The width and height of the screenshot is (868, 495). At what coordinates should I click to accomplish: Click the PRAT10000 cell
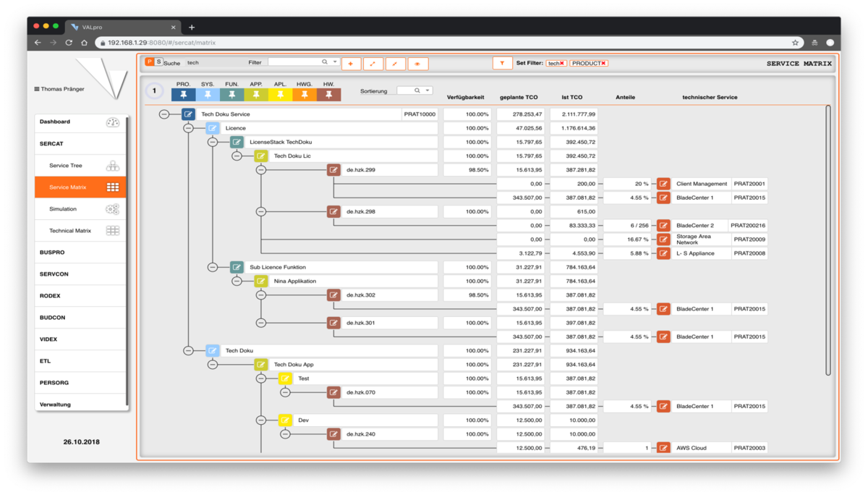pos(420,114)
